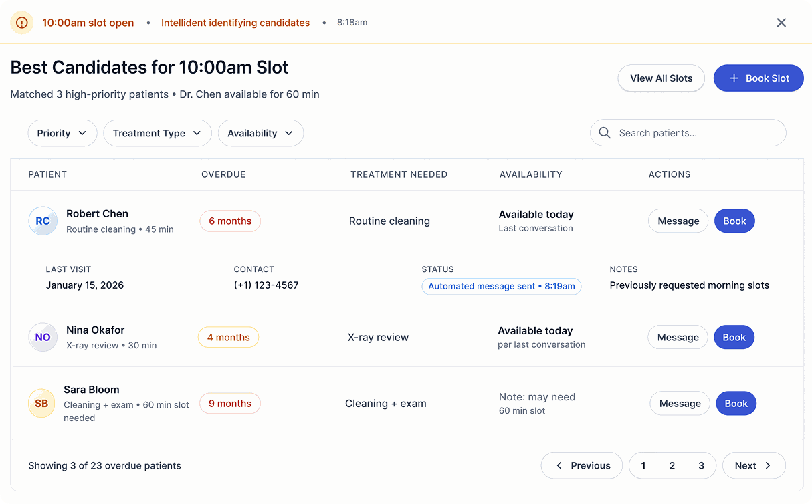Message Sara Bloom
The image size is (812, 504).
click(680, 404)
